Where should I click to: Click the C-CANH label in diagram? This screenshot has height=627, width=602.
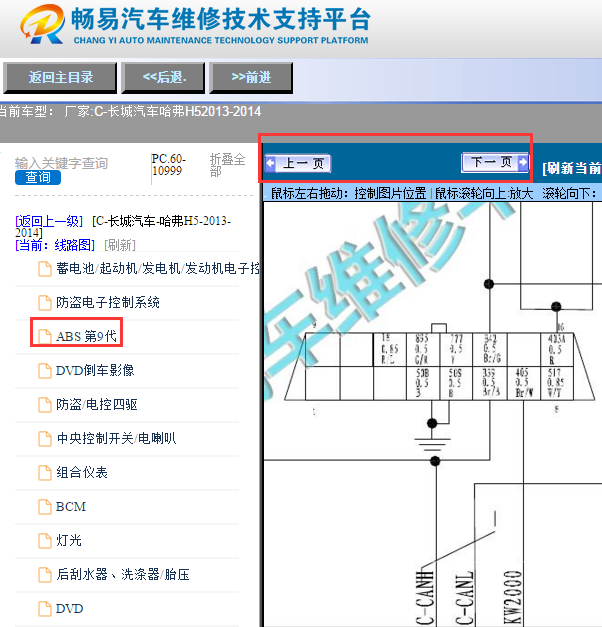(x=426, y=598)
